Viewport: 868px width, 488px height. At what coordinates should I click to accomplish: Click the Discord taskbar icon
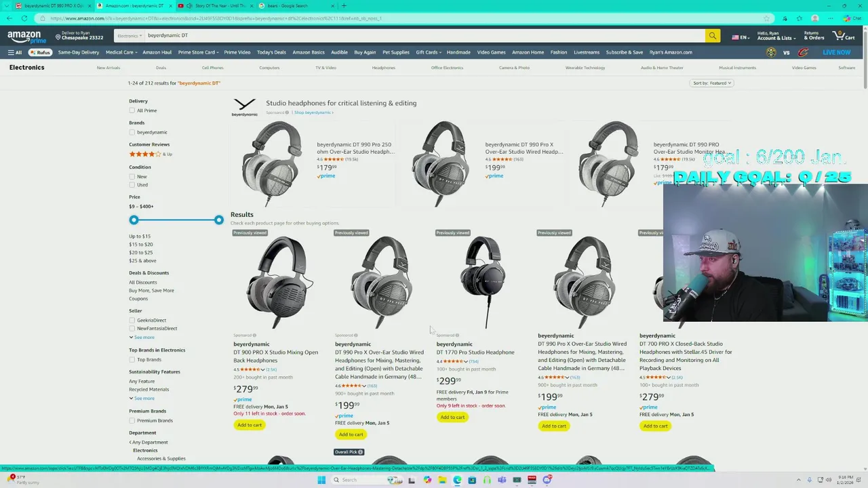[x=547, y=480]
